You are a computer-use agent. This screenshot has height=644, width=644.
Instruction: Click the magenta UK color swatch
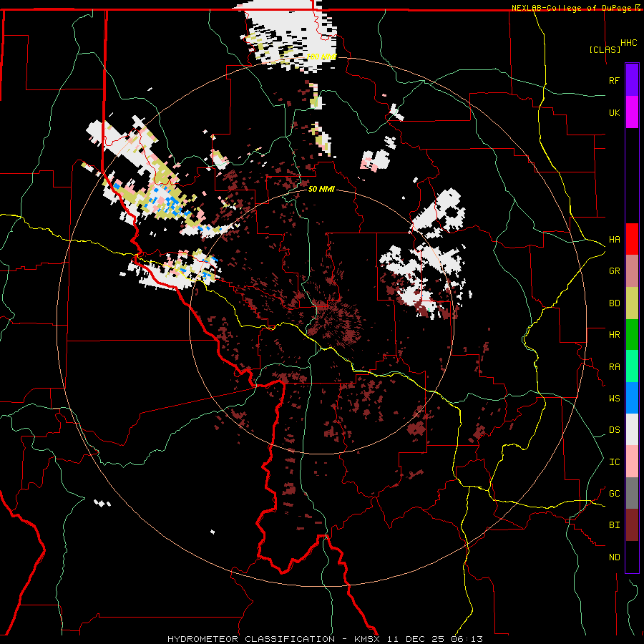[632, 112]
